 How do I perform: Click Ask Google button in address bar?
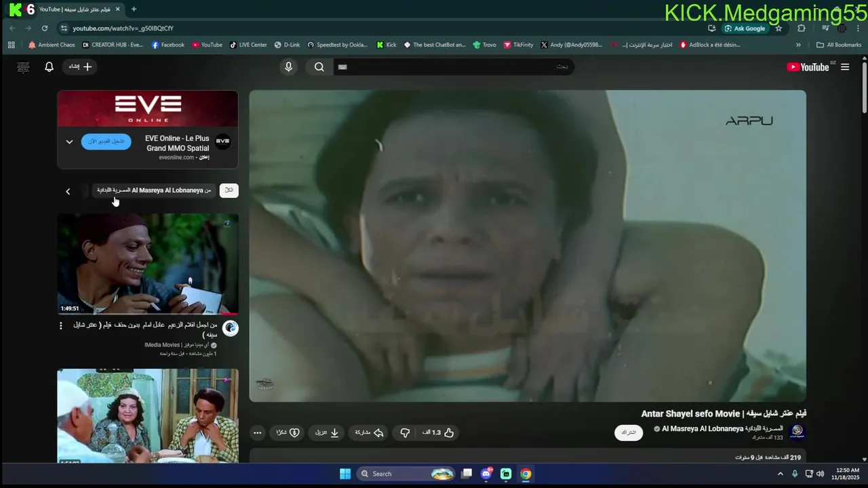(x=745, y=28)
